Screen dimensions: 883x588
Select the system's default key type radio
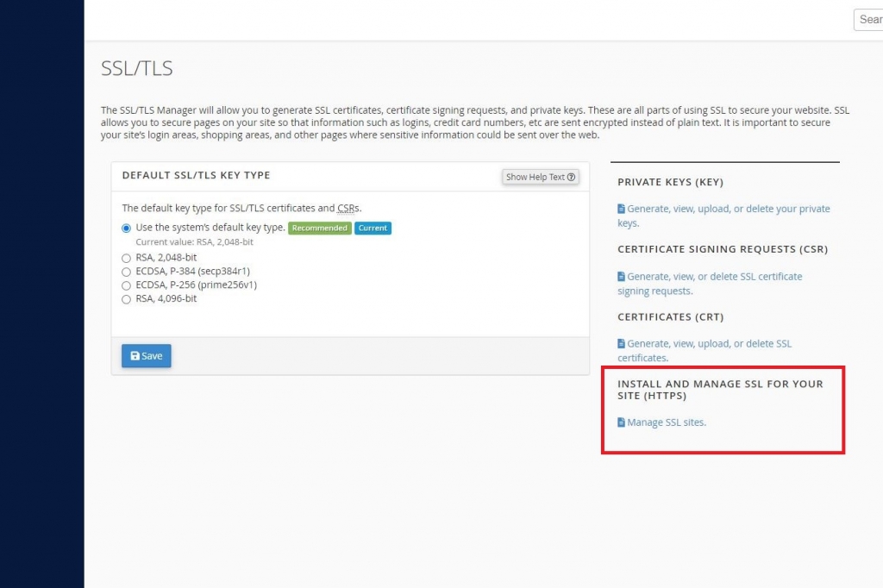point(126,228)
